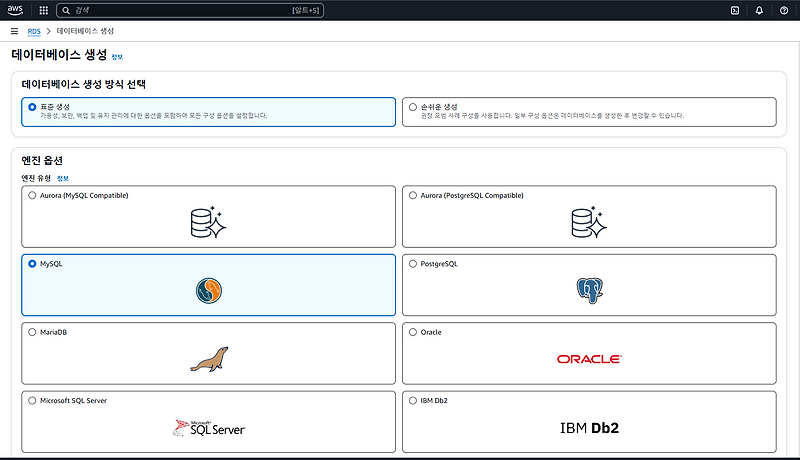Click the red ORACLE logo
The image size is (800, 460).
(589, 359)
